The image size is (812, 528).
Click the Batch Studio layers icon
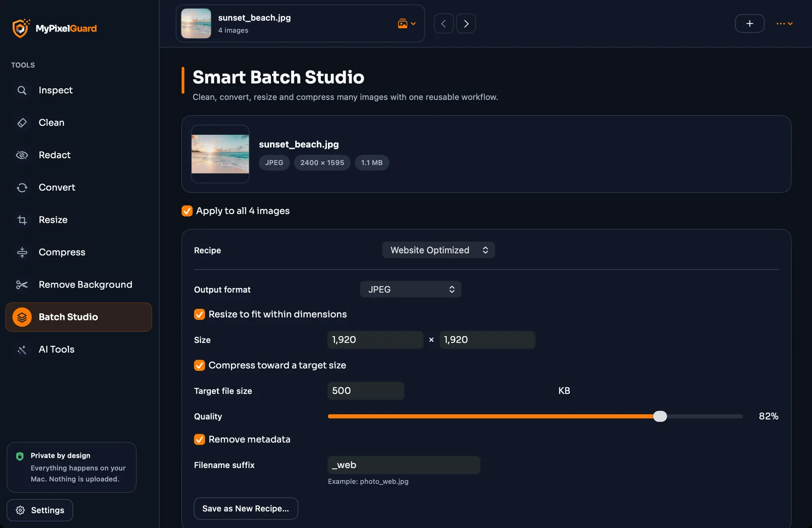[x=22, y=318]
